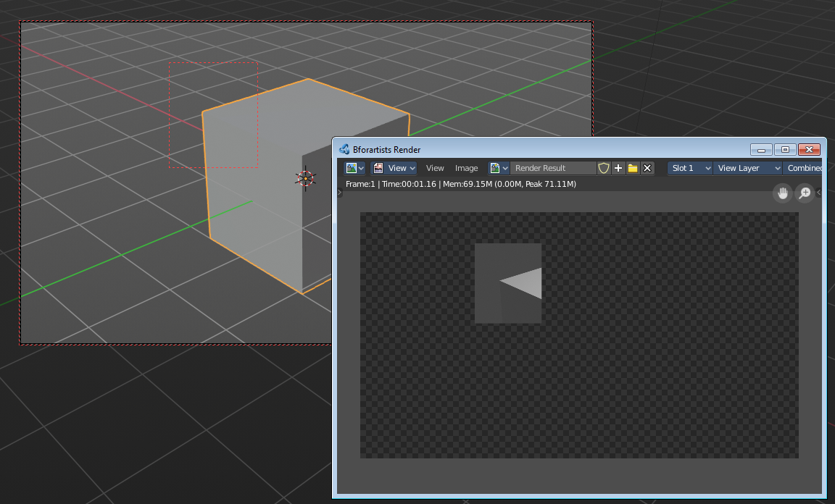
Task: Click the Render Result name field
Action: pos(553,168)
